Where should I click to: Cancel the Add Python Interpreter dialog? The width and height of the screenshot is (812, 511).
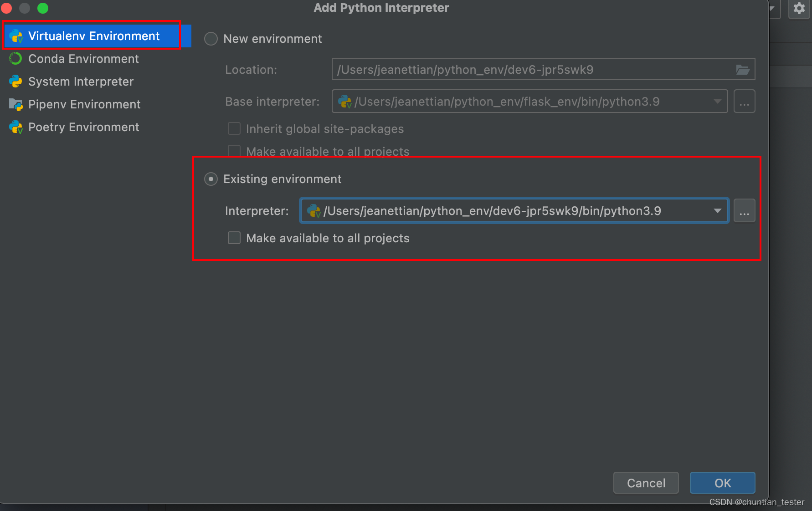click(x=646, y=483)
